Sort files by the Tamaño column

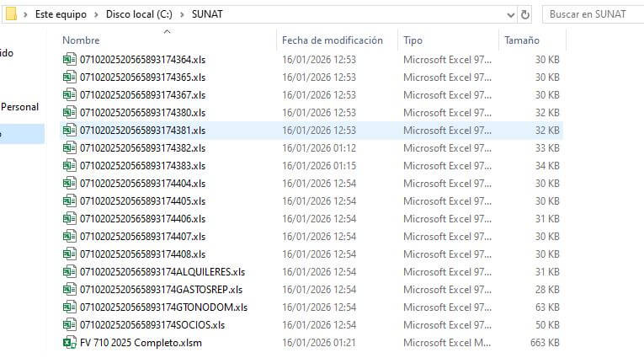[x=521, y=40]
